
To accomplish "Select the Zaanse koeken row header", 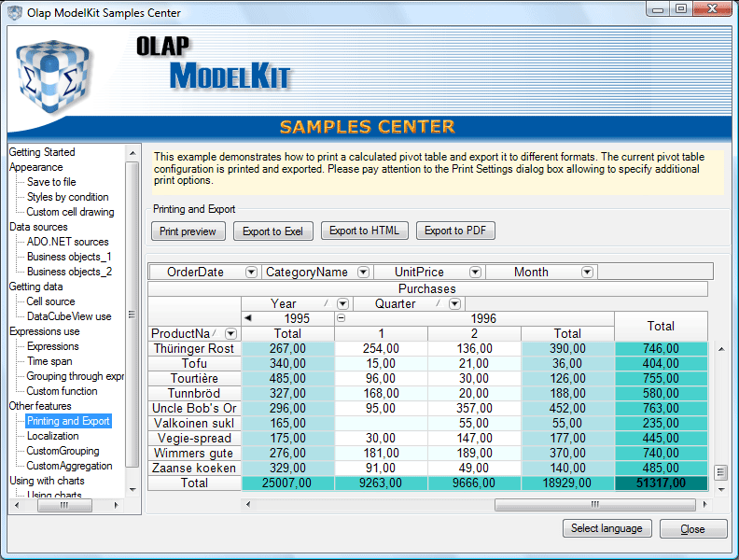I will pyautogui.click(x=194, y=469).
